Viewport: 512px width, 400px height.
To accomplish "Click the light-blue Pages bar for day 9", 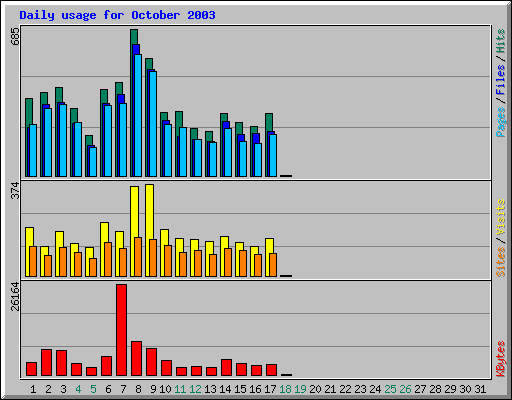I will tap(153, 124).
